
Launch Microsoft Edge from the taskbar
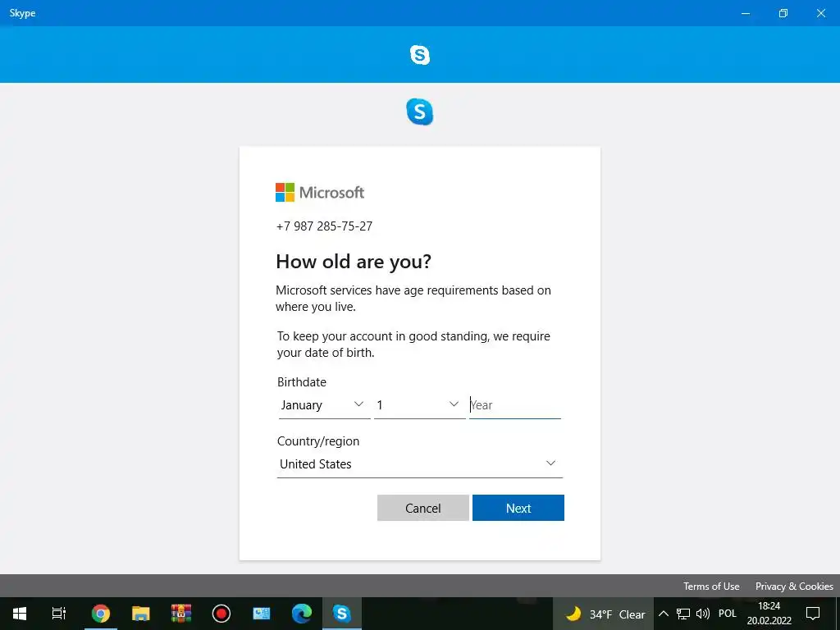[x=302, y=614]
